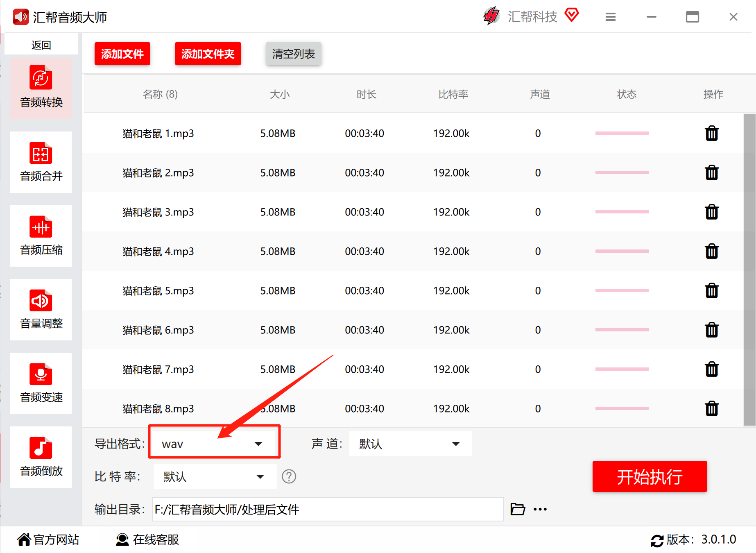This screenshot has height=553, width=756.
Task: Click the red VIP diamond icon
Action: (572, 15)
